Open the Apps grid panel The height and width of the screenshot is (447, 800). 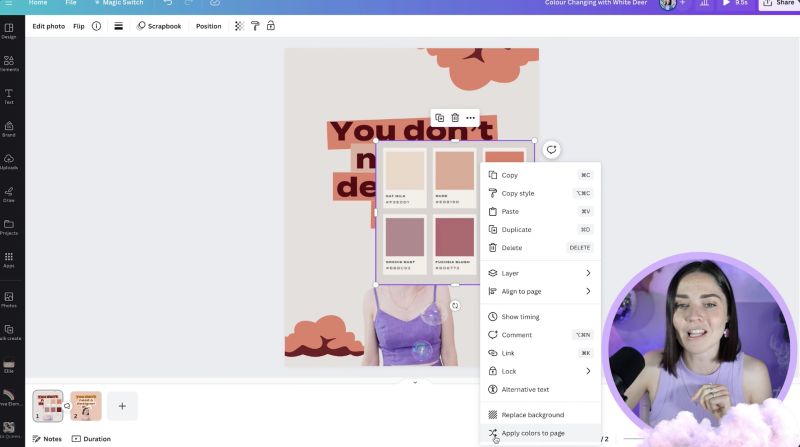(9, 259)
